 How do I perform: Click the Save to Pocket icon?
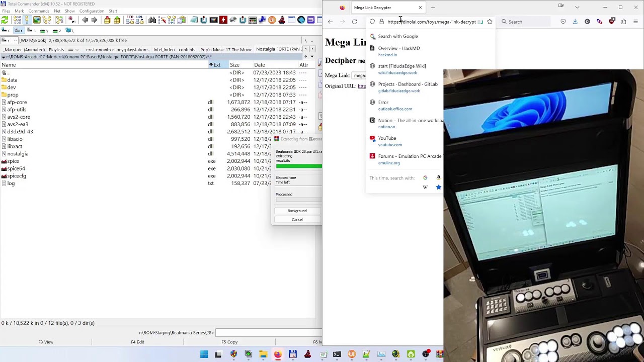563,22
